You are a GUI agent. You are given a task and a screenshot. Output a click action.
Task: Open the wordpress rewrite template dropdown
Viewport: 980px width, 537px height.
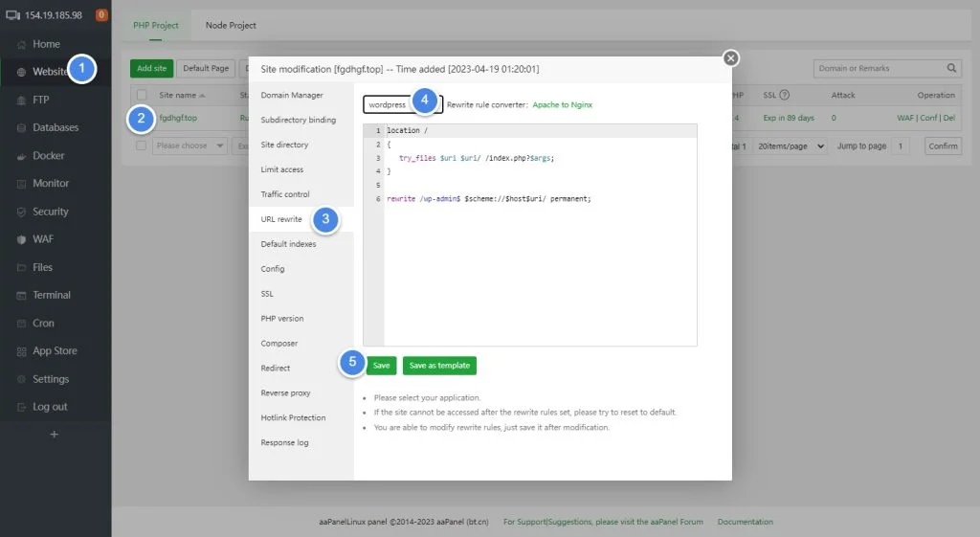403,104
